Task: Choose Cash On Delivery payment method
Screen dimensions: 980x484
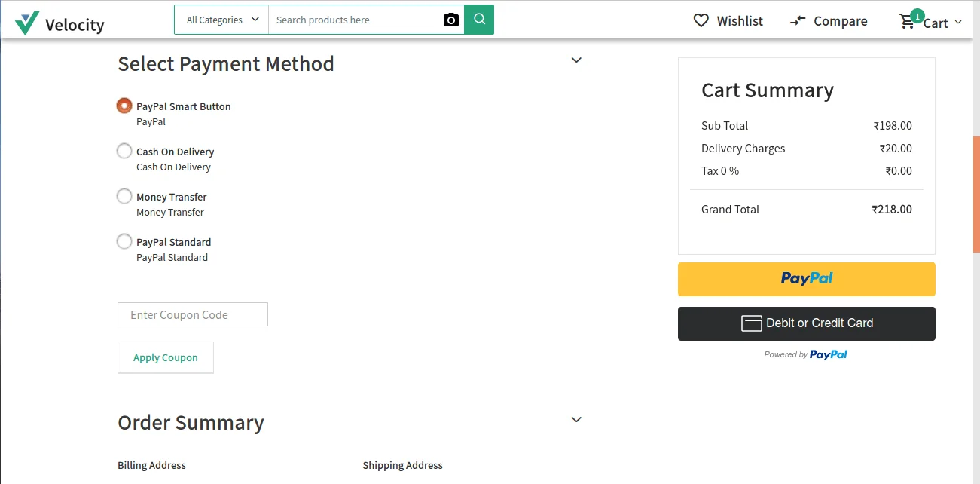Action: (124, 151)
